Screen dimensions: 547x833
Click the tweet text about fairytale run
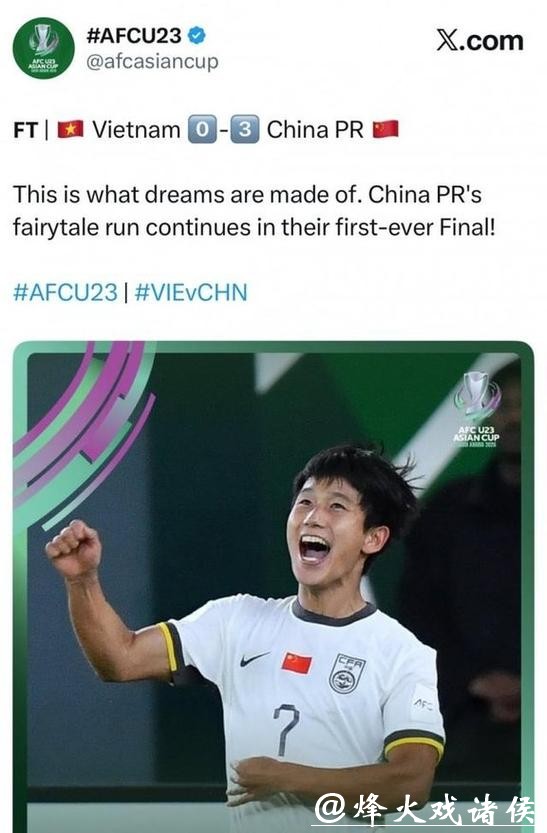[254, 211]
